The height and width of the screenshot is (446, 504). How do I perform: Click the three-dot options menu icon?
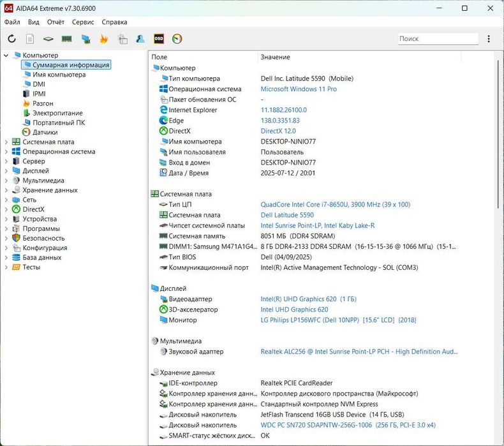coord(489,39)
